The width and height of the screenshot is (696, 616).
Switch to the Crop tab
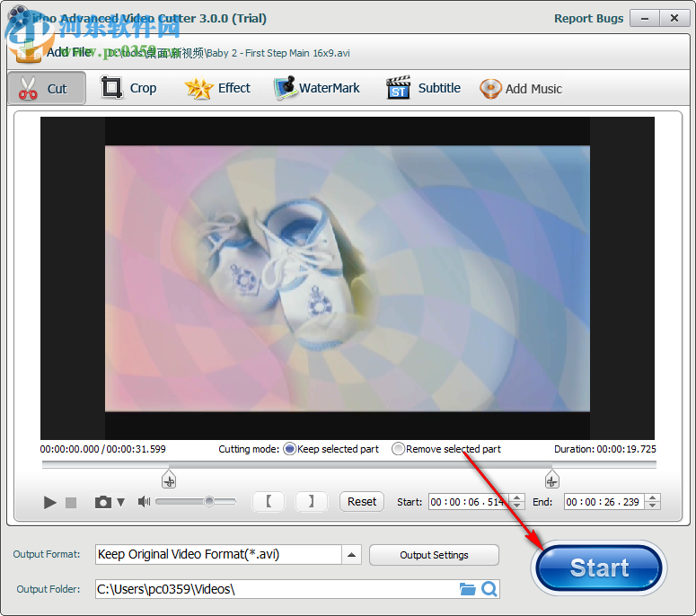[x=128, y=88]
